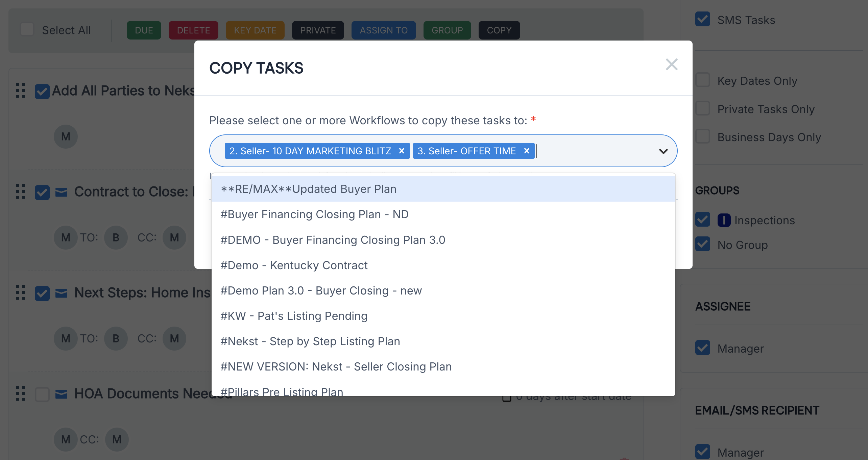Viewport: 868px width, 460px height.
Task: Click the DELETE button in toolbar
Action: pos(193,30)
